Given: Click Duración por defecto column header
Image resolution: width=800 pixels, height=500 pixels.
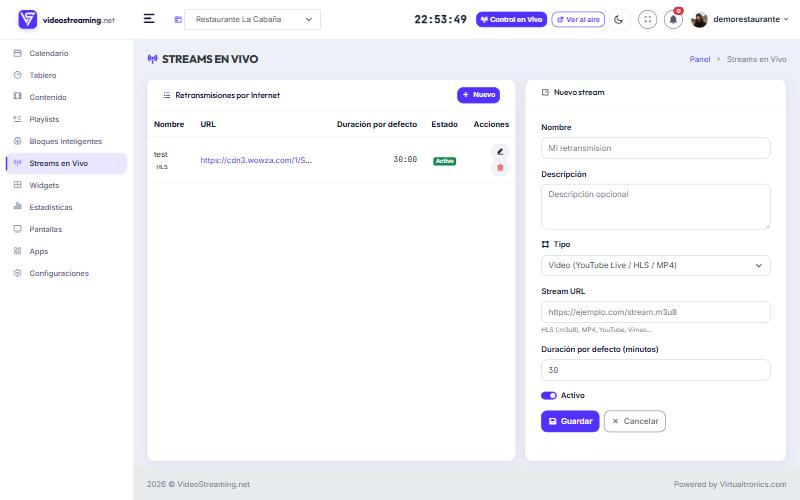Looking at the screenshot, I should [377, 124].
